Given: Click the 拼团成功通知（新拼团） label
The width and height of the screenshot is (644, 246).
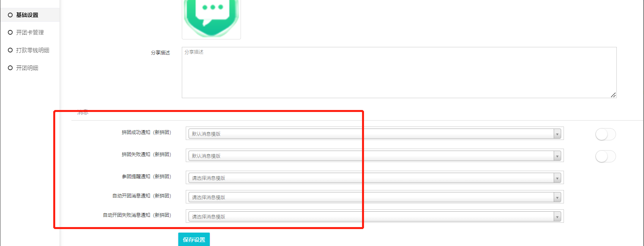Looking at the screenshot, I should [146, 132].
